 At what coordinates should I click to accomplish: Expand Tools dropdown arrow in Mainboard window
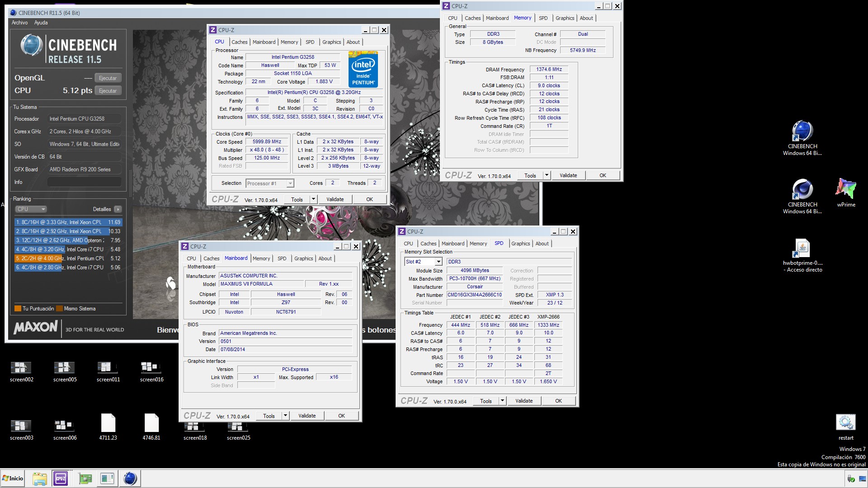285,416
